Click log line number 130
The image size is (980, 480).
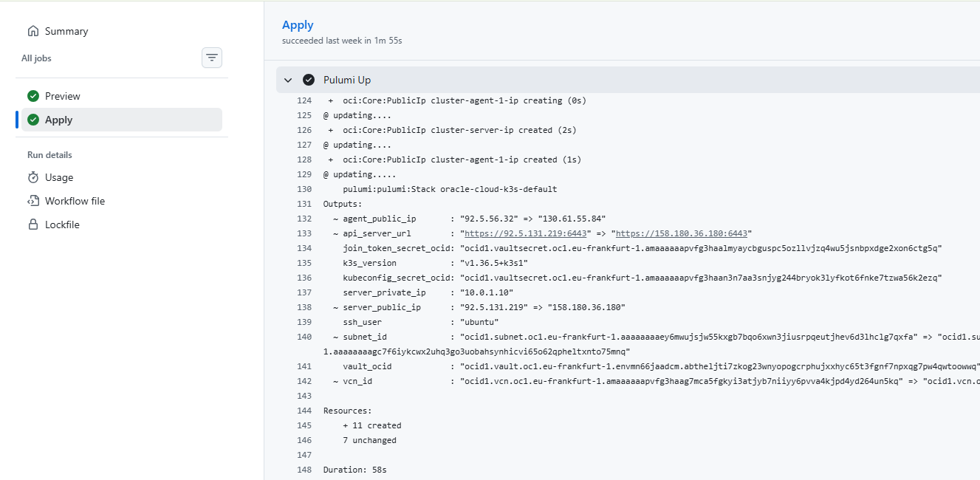coord(304,189)
